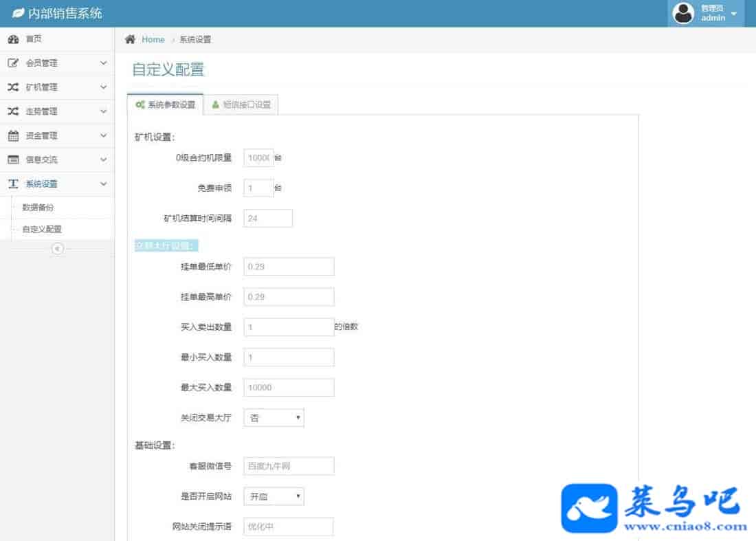Image resolution: width=756 pixels, height=541 pixels.
Task: Collapse the sidebar with the double-arrow button
Action: 58,249
